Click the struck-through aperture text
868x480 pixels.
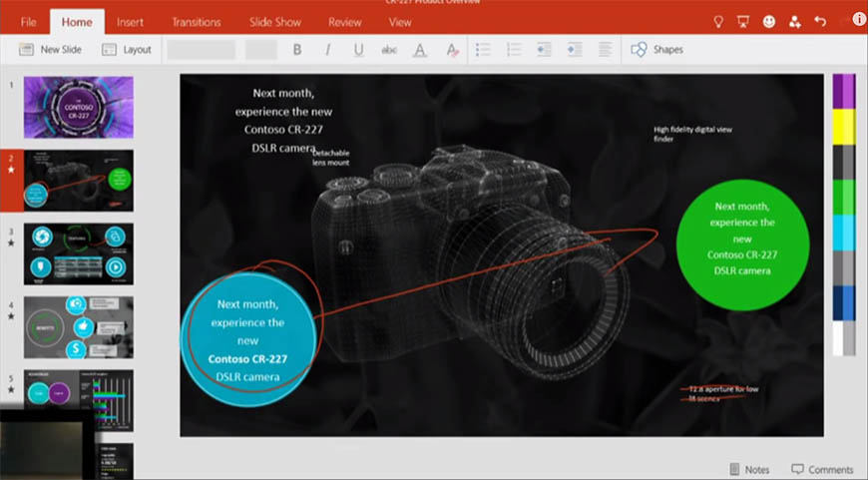click(x=719, y=393)
